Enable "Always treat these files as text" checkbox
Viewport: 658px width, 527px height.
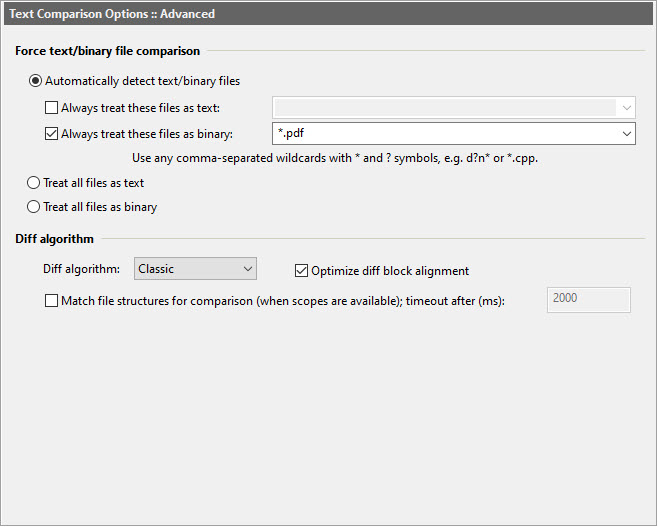point(52,108)
